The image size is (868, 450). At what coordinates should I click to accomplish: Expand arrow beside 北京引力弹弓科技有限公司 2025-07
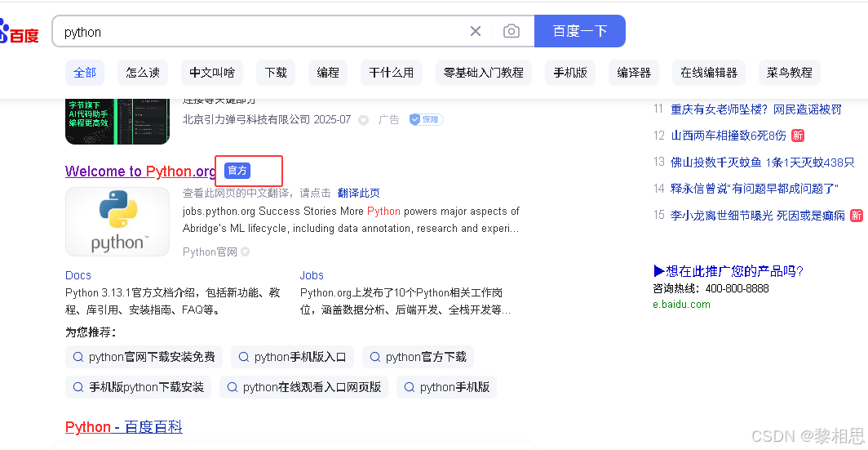click(363, 120)
